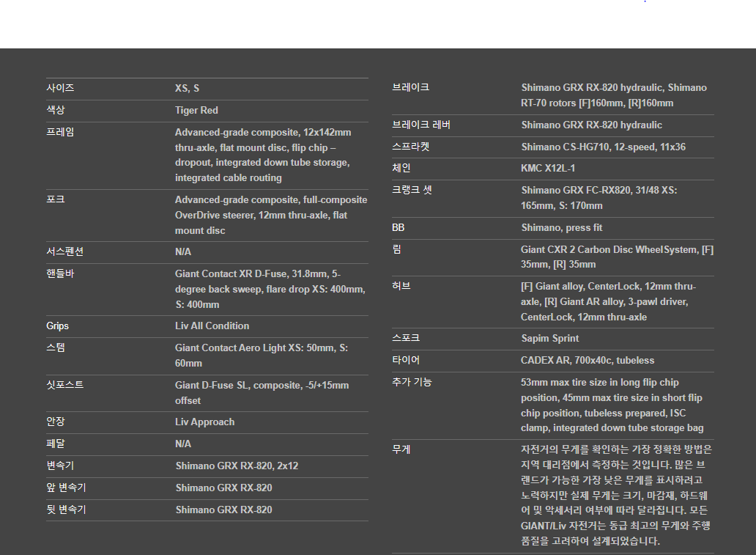Click the '추가 기능' label
Image resolution: width=756 pixels, height=555 pixels.
[412, 382]
